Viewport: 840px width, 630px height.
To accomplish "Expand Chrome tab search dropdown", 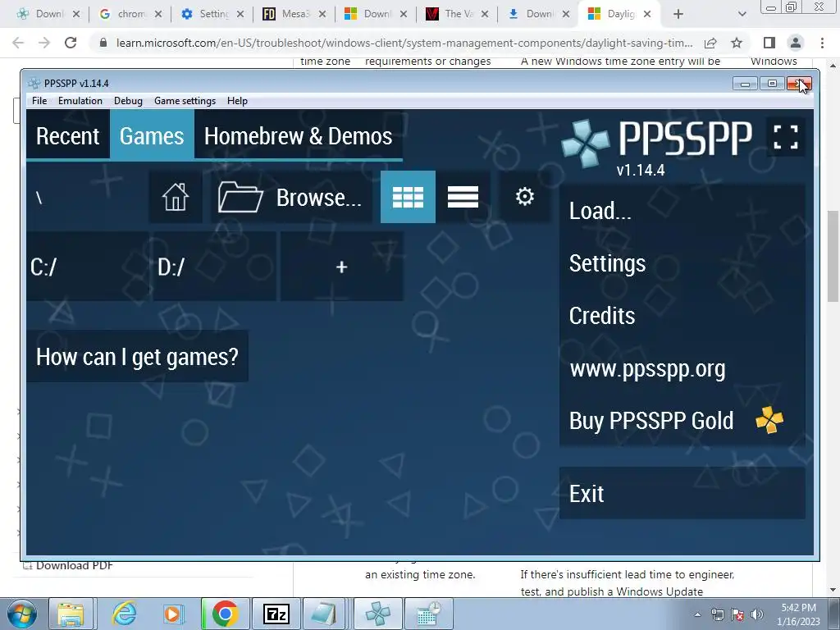I will (x=742, y=15).
